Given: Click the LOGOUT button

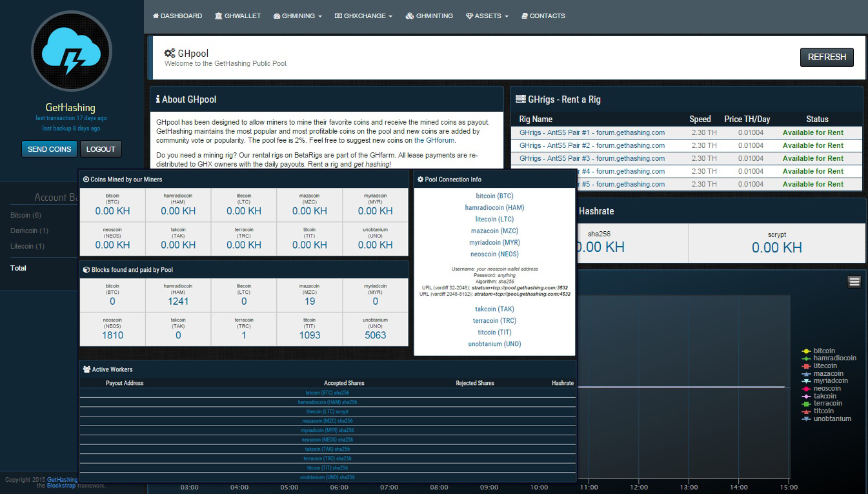Looking at the screenshot, I should 101,149.
